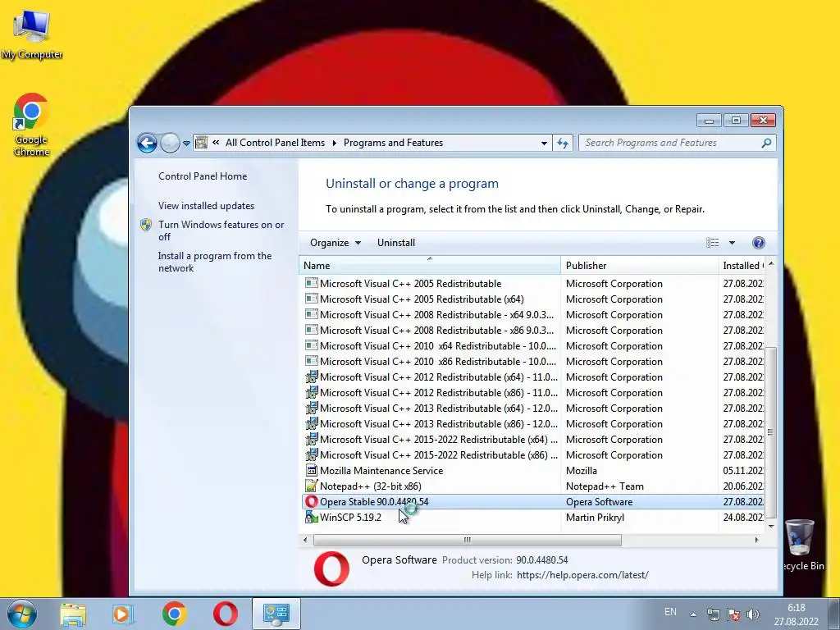Open Install a program from the network
The image size is (840, 630).
tap(215, 262)
